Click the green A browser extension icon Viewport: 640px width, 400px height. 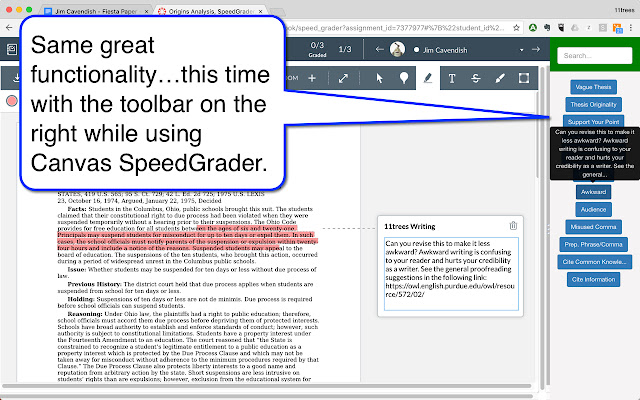tap(533, 28)
